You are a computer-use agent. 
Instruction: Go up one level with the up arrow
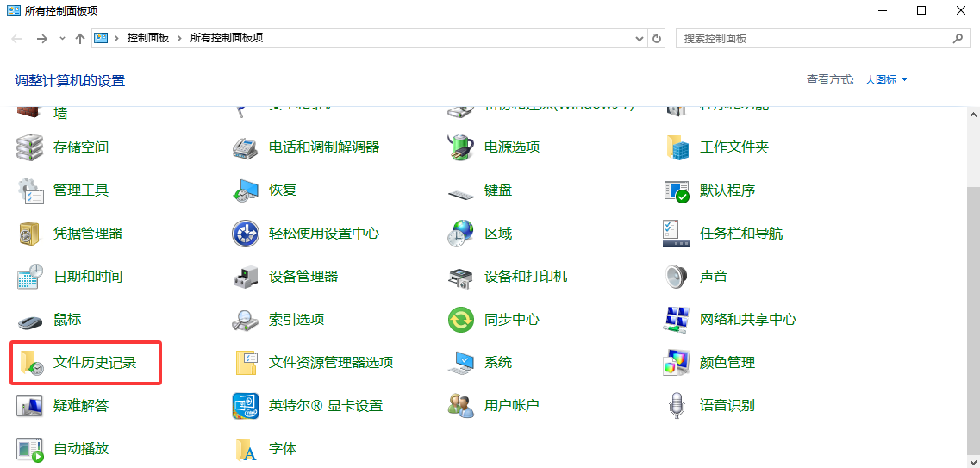[x=79, y=38]
